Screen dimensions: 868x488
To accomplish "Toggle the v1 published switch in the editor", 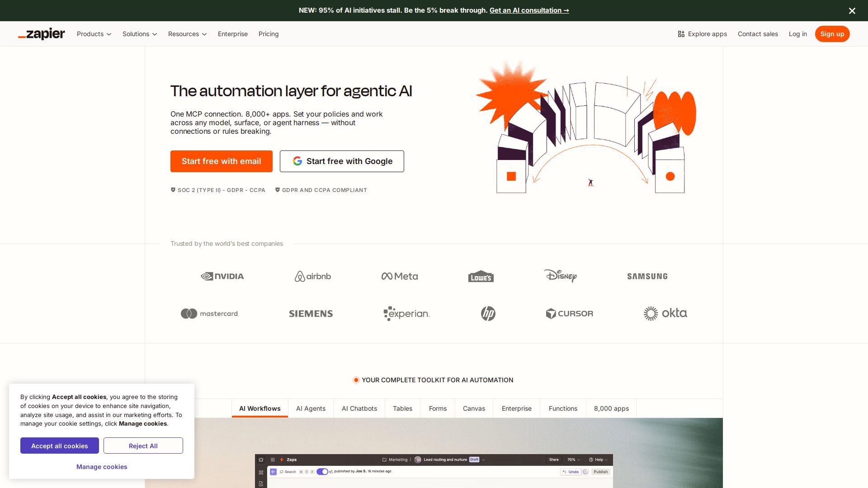I will coord(322,472).
